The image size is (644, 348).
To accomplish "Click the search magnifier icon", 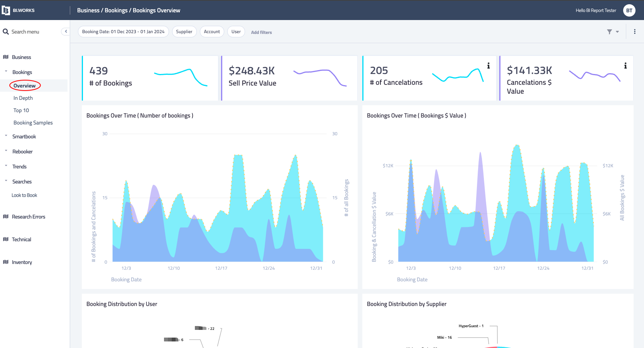I will tap(6, 32).
